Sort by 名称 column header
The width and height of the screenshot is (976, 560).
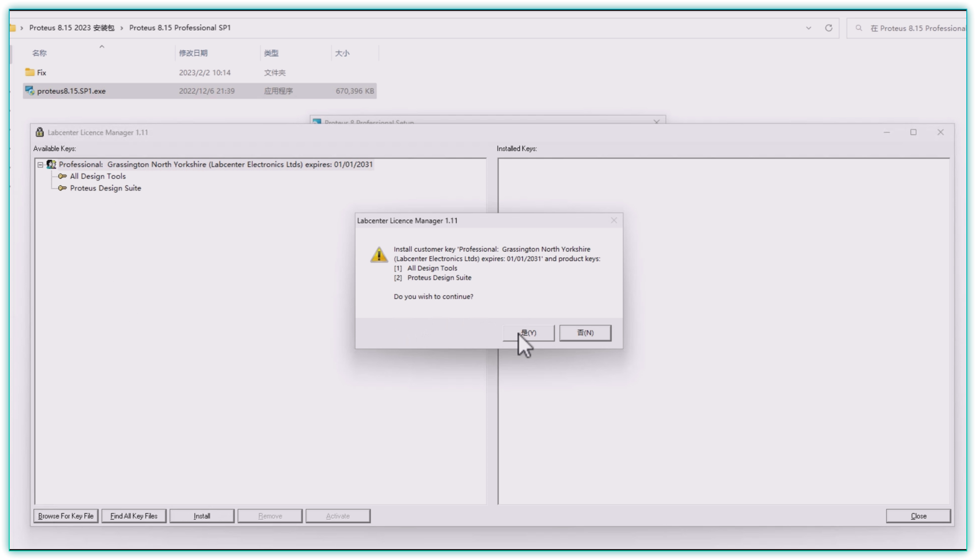39,53
